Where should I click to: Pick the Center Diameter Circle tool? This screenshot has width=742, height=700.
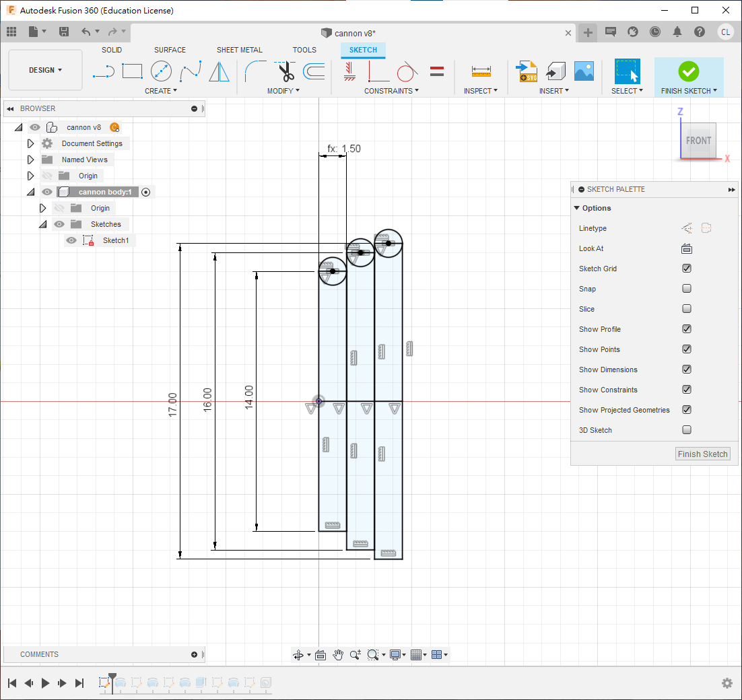coord(161,71)
